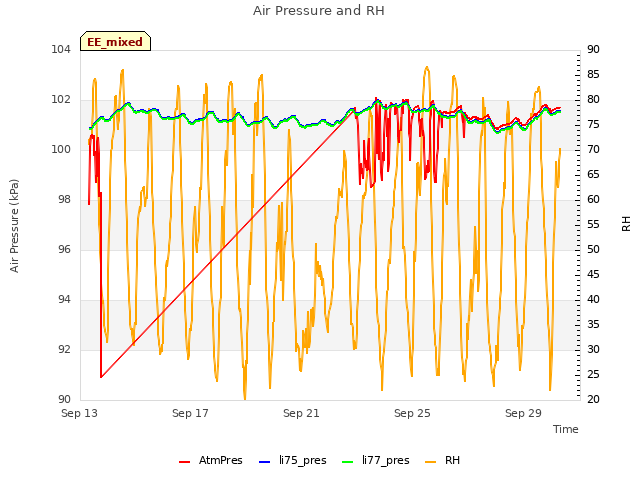Image resolution: width=640 pixels, height=480 pixels.
Task: Click the Sep 25 date tick label
Action: pos(412,413)
